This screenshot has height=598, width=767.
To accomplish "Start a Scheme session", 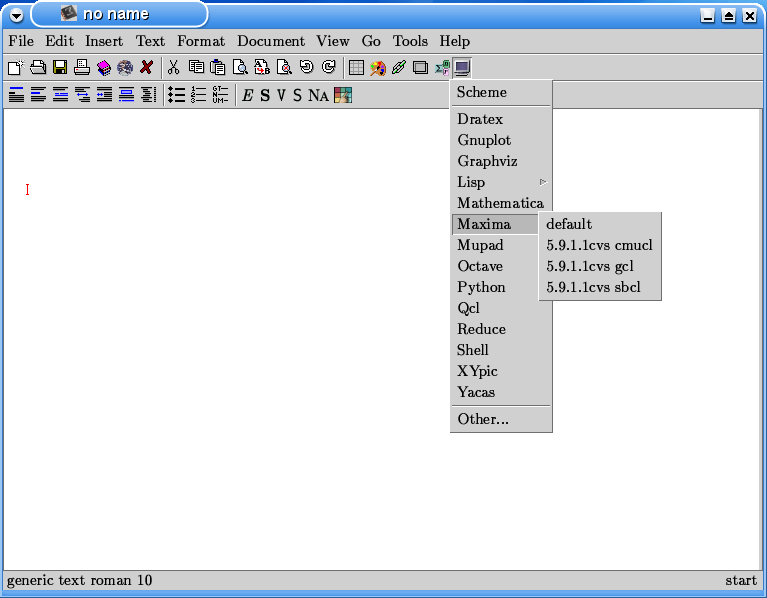I will pyautogui.click(x=501, y=92).
